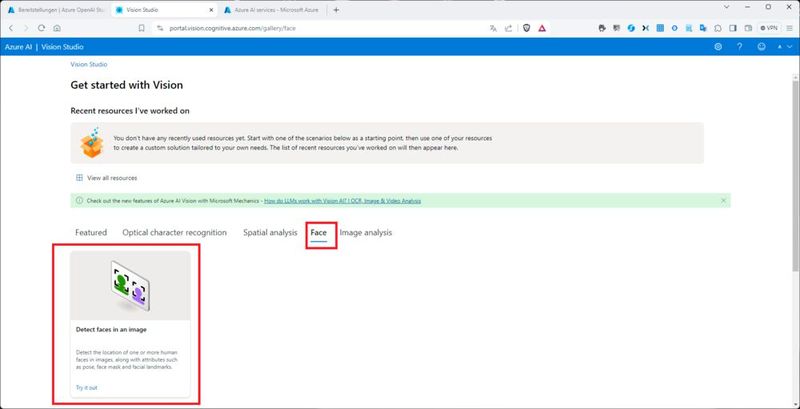Click the share page icon

pyautogui.click(x=508, y=28)
